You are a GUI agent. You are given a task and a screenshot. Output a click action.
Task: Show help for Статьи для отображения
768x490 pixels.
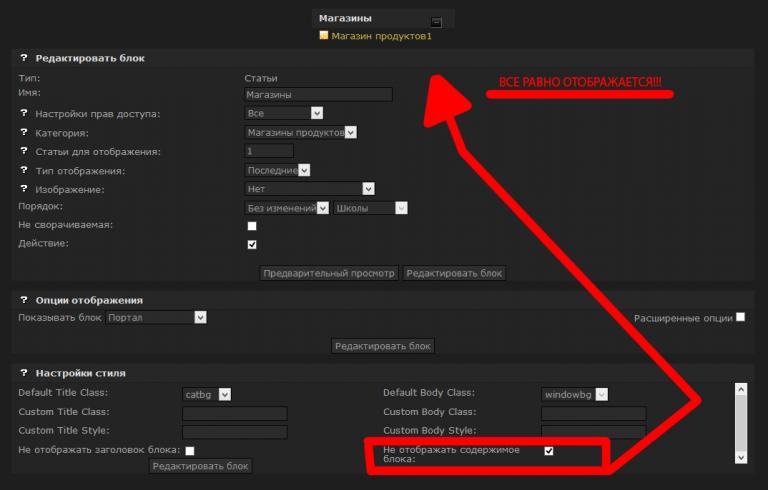coord(24,151)
